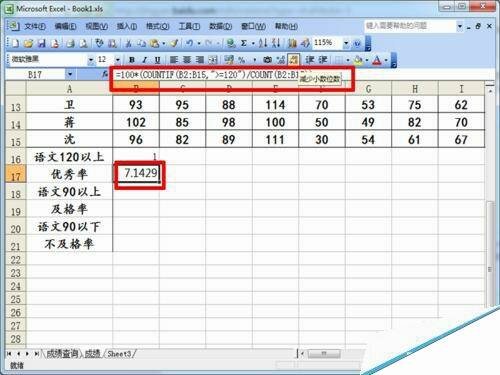Viewport: 500px width, 375px height.
Task: Toggle Underline formatting button
Action: point(157,60)
